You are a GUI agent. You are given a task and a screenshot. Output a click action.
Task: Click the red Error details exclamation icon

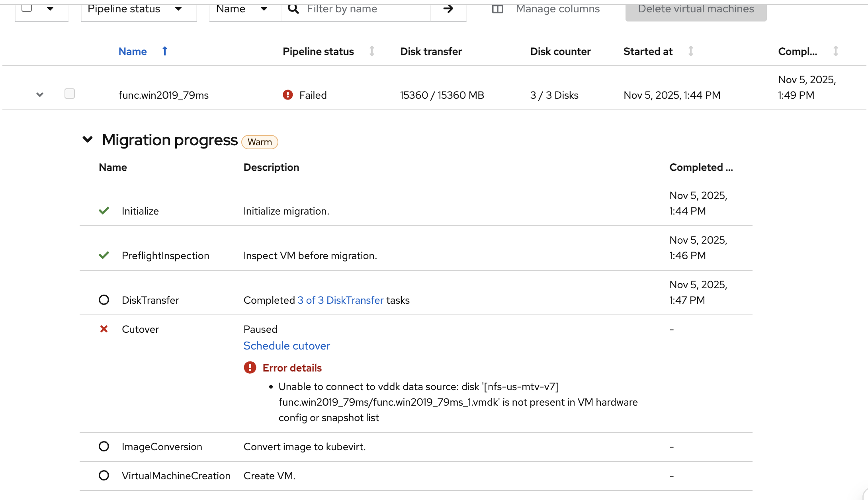pos(250,367)
